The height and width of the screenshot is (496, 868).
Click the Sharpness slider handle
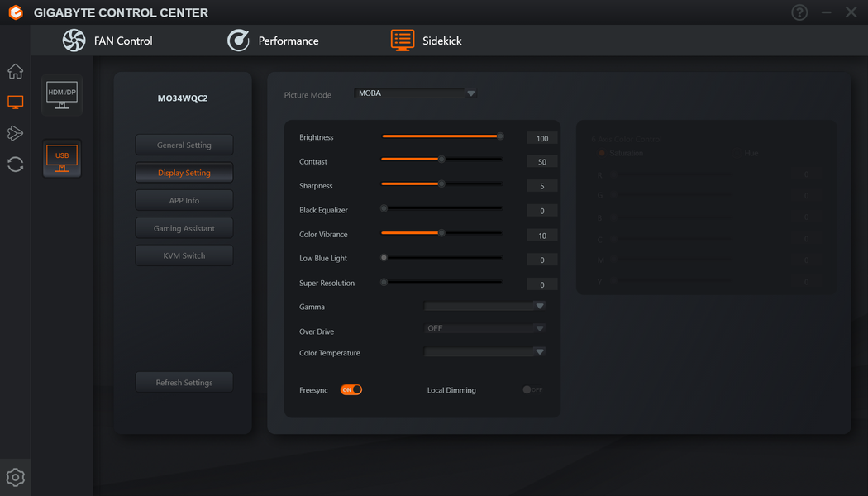(x=441, y=184)
